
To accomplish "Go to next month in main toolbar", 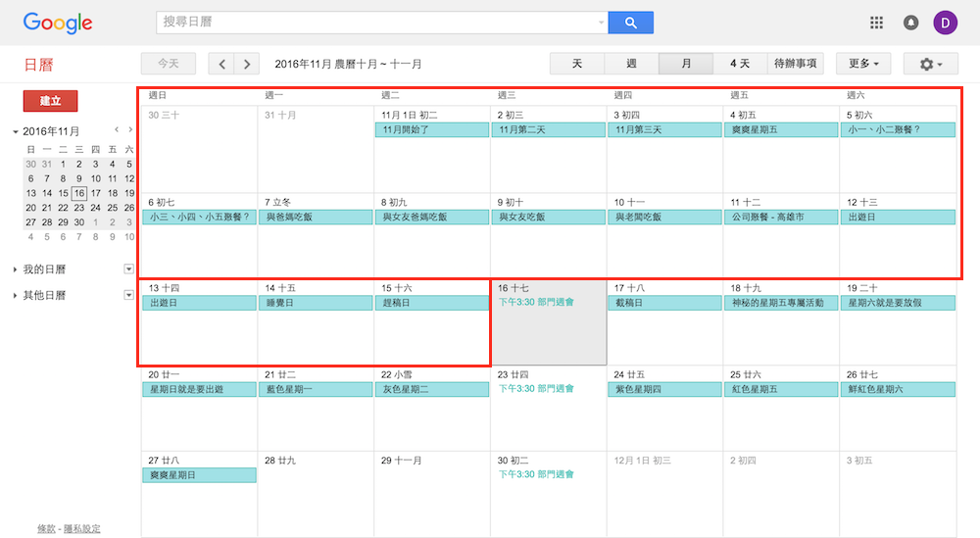I will coord(247,64).
